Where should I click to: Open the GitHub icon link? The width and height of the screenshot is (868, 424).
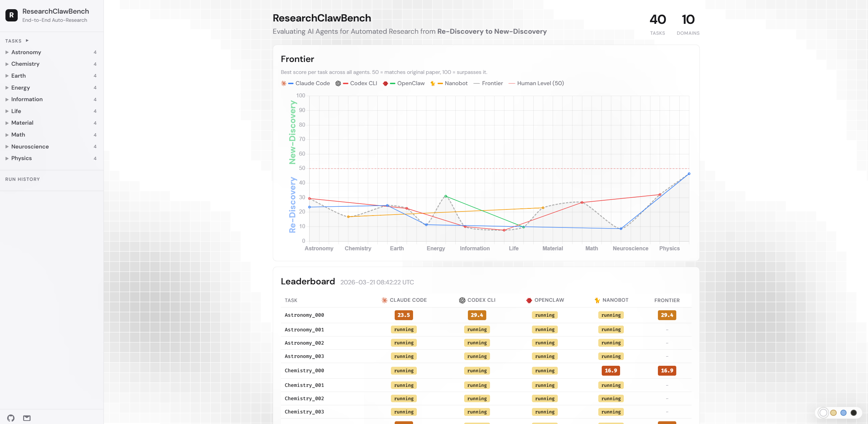point(11,418)
